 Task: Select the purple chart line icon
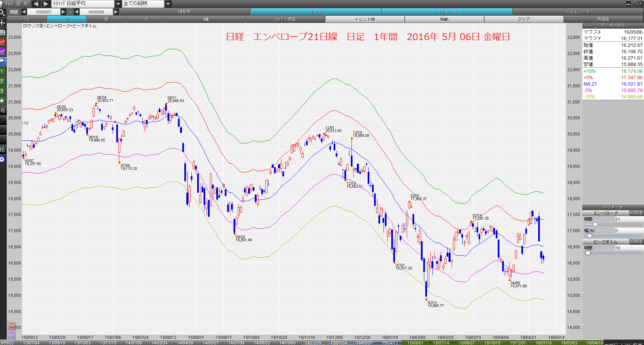pos(3,52)
